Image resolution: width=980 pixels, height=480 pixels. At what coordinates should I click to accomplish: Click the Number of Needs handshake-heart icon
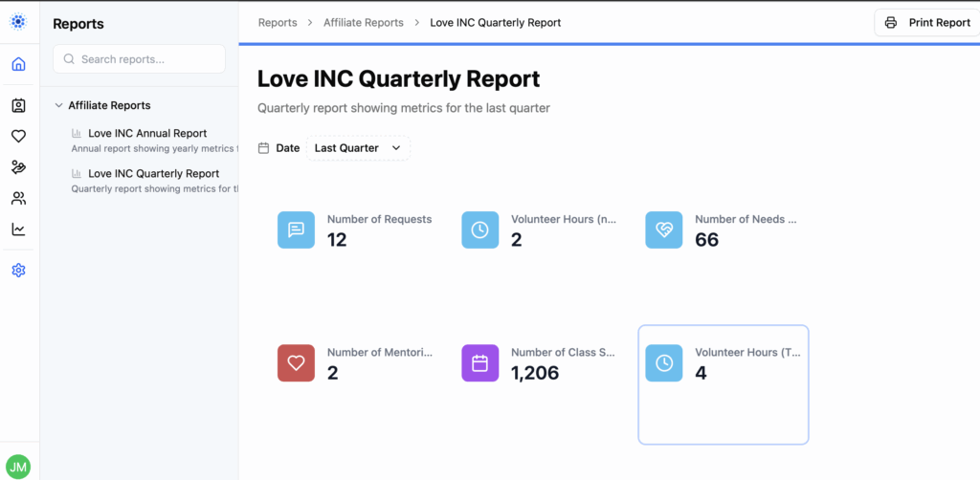pyautogui.click(x=664, y=229)
